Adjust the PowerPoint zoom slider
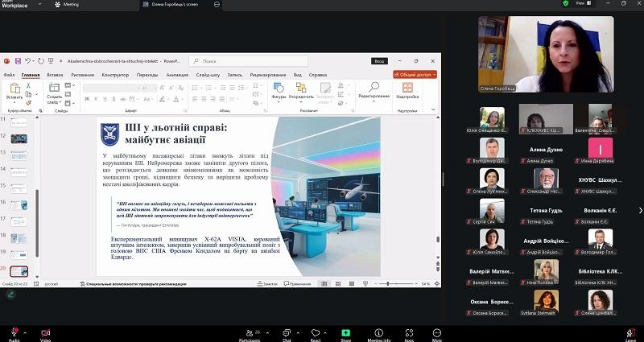Viewport: 644px width, 342px height. pyautogui.click(x=390, y=283)
